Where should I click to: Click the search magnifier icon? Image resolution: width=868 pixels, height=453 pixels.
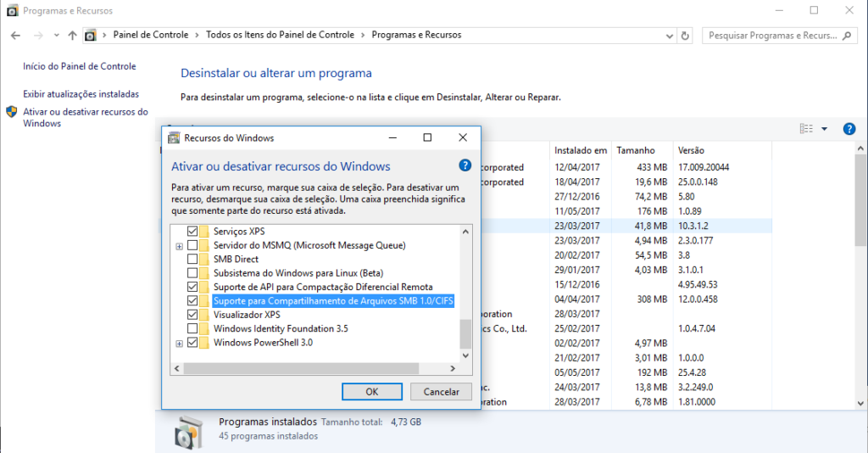pos(847,36)
